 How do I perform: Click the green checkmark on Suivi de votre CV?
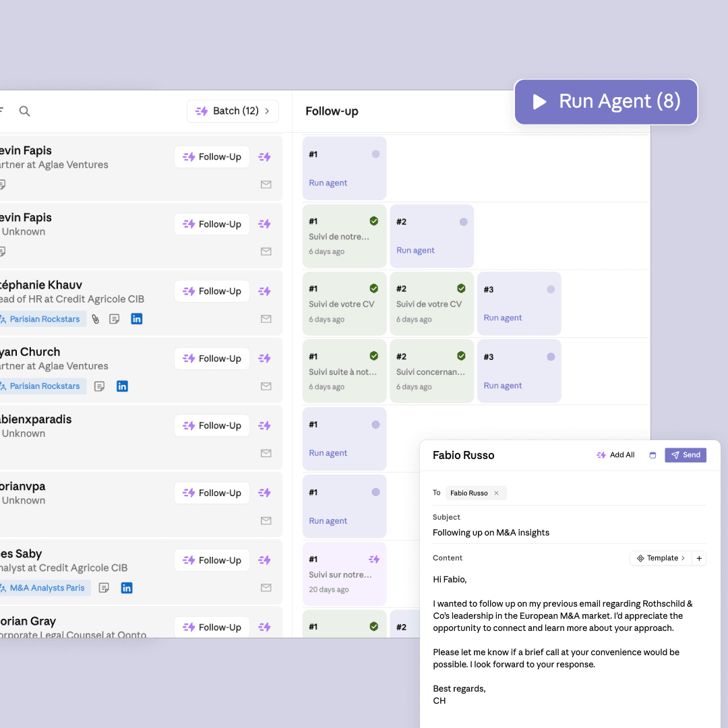[x=375, y=287]
